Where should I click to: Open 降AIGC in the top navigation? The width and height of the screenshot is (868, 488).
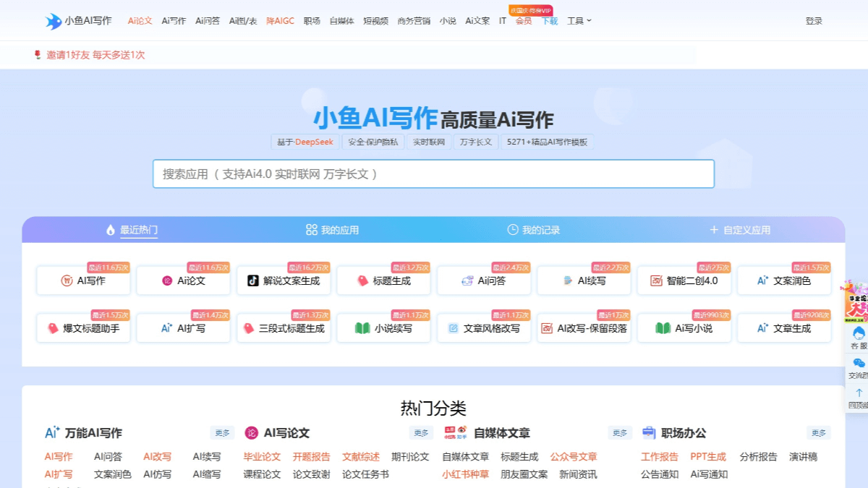pyautogui.click(x=280, y=21)
